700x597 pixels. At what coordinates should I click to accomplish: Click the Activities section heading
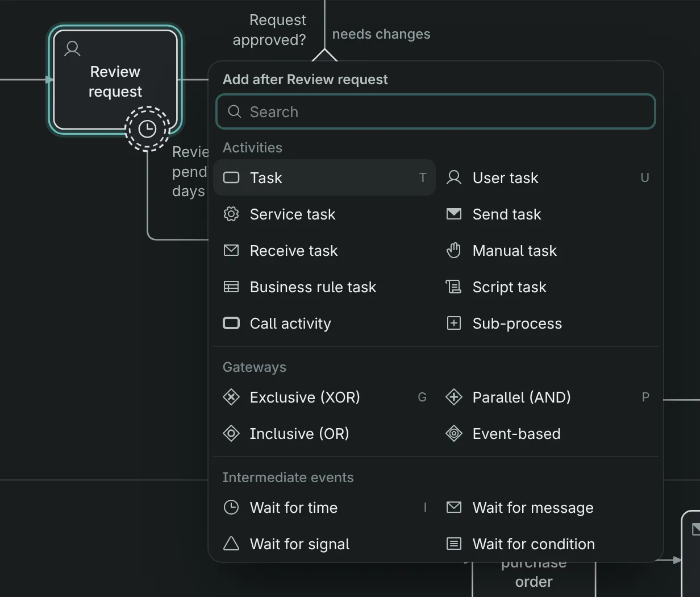point(252,147)
